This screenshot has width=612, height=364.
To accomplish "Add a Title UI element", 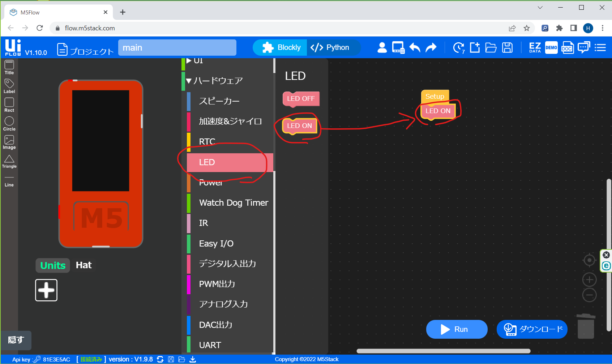I will [x=9, y=67].
